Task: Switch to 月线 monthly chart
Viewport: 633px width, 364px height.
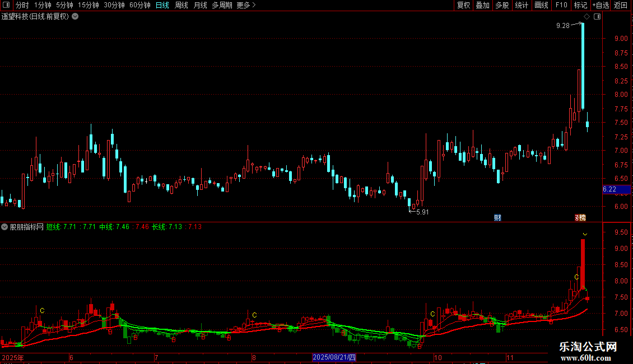Action: coord(200,5)
